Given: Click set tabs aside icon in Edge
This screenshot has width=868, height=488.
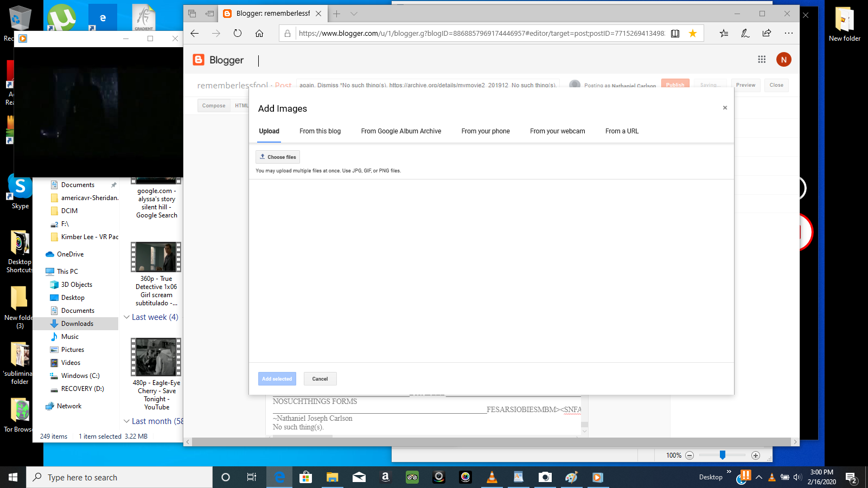Looking at the screenshot, I should point(210,14).
